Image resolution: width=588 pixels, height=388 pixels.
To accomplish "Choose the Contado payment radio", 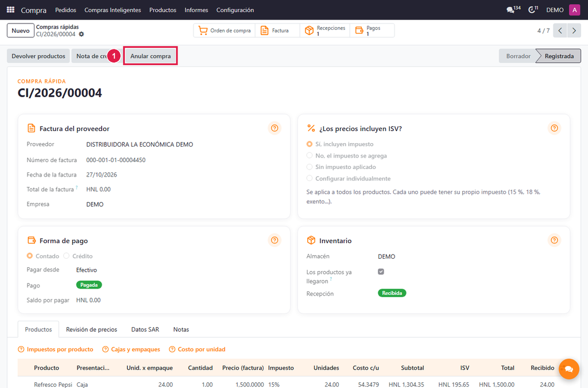I will 30,256.
